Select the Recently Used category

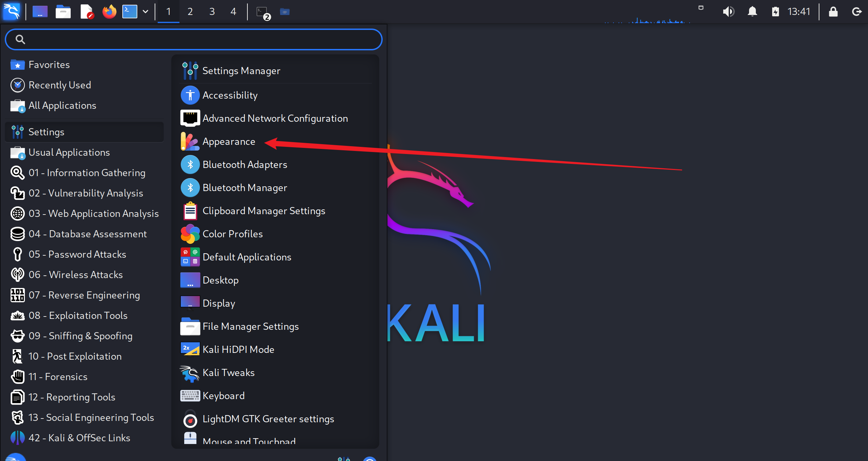85,85
